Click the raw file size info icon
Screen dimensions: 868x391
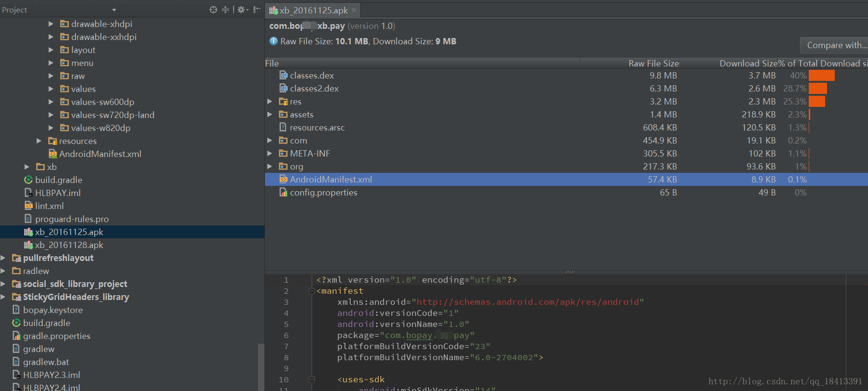pyautogui.click(x=274, y=41)
